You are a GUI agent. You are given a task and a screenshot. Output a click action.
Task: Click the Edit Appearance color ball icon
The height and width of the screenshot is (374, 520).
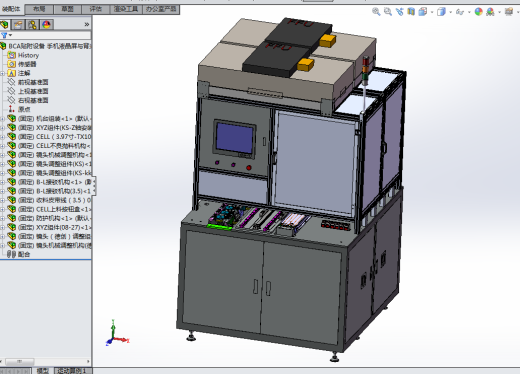478,12
